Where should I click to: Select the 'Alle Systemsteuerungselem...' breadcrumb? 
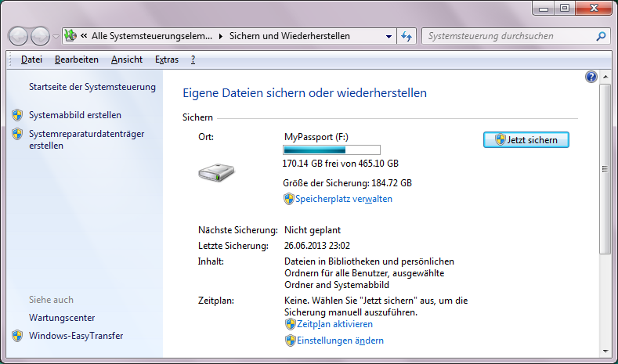click(152, 36)
